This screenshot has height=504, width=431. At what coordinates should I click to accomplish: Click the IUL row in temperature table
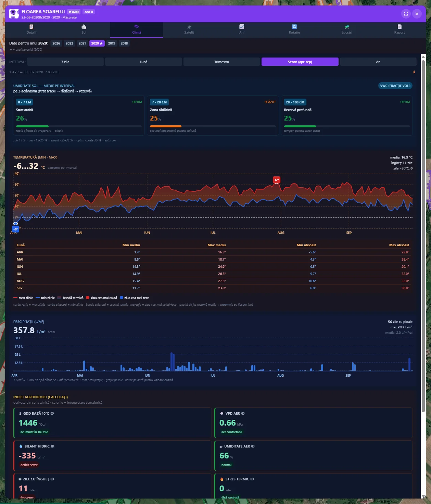pyautogui.click(x=213, y=274)
